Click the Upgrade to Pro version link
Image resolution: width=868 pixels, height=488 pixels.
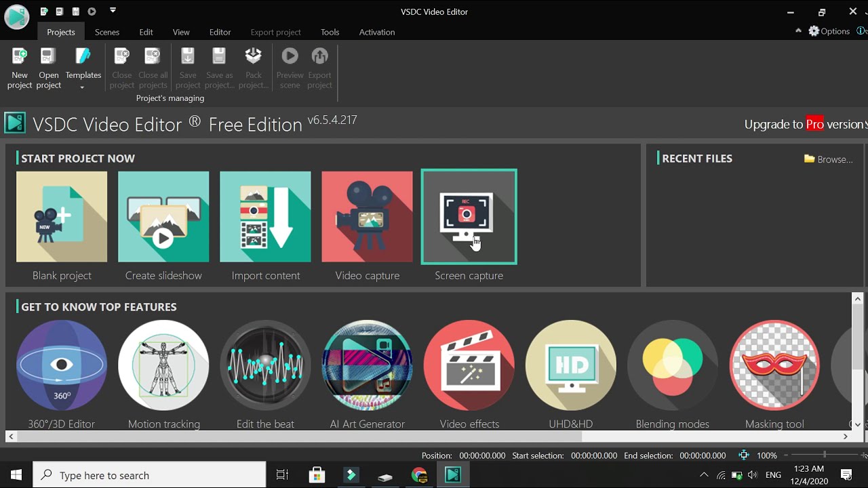point(805,124)
